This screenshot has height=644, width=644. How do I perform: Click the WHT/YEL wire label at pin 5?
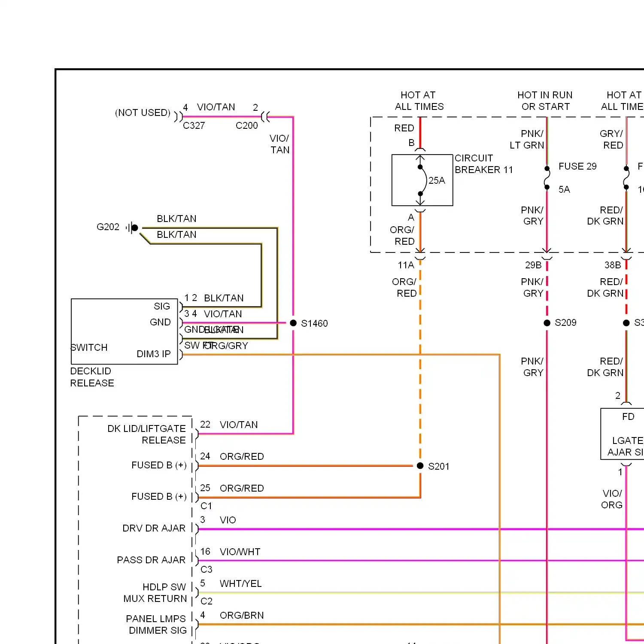tap(240, 583)
